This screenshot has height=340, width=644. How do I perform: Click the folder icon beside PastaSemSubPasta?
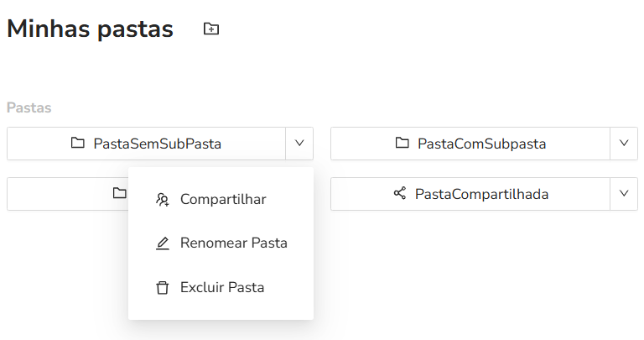78,144
